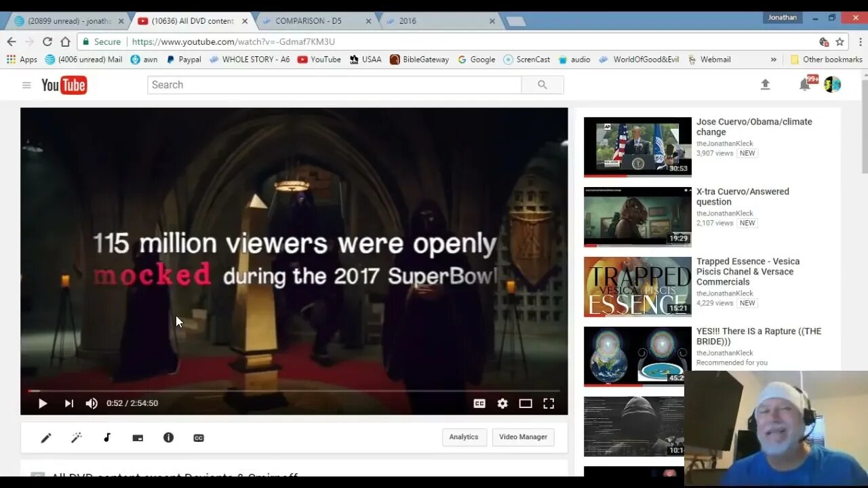Open the 'Jose Cuervo/Obama/climate change' title link
The image size is (868, 488).
[754, 127]
